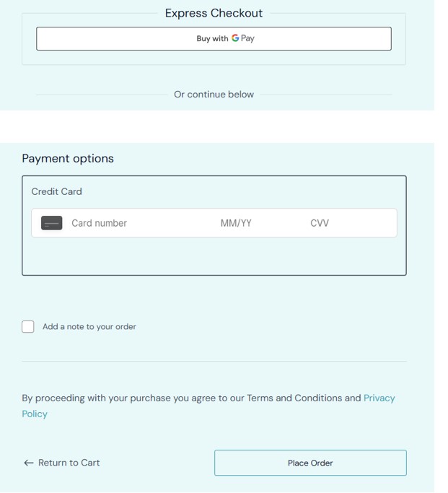Click empty space below card fields in Credit Card box
The width and height of the screenshot is (448, 493).
point(214,256)
